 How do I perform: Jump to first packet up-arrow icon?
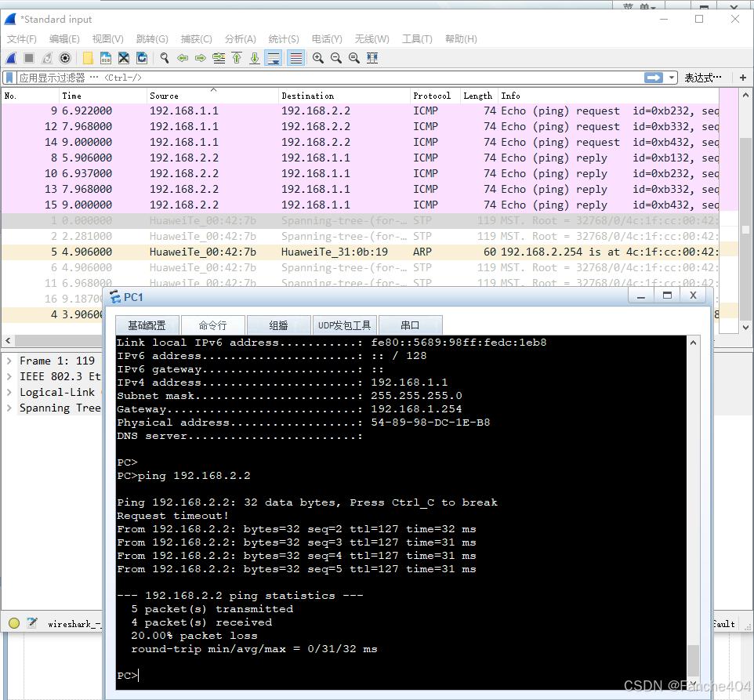point(237,58)
